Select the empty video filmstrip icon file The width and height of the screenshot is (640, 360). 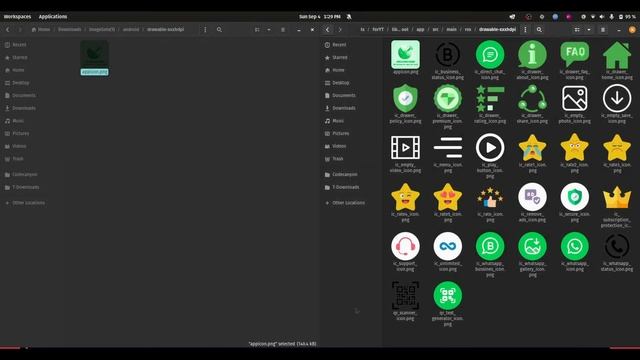click(x=405, y=148)
